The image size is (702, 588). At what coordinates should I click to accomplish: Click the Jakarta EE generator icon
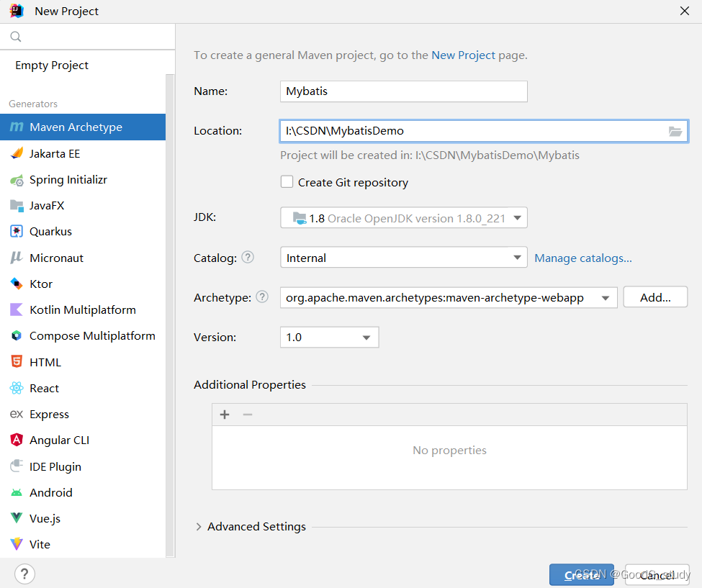[17, 153]
